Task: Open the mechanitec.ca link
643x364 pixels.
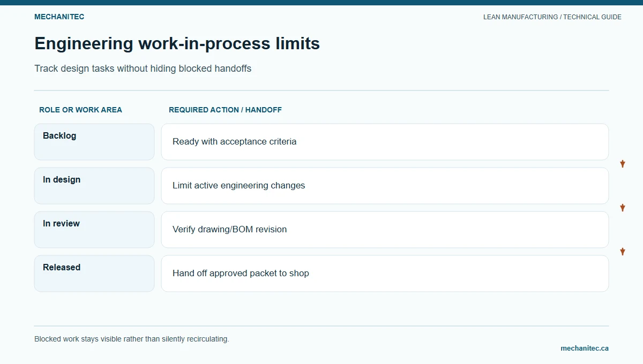Action: coord(585,348)
